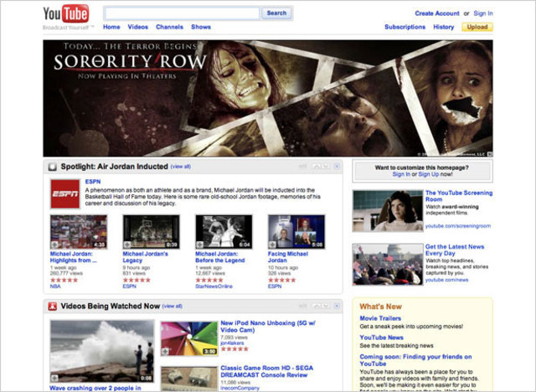This screenshot has width=536, height=392.
Task: Move Videos Being Watched Now module up
Action: (317, 306)
